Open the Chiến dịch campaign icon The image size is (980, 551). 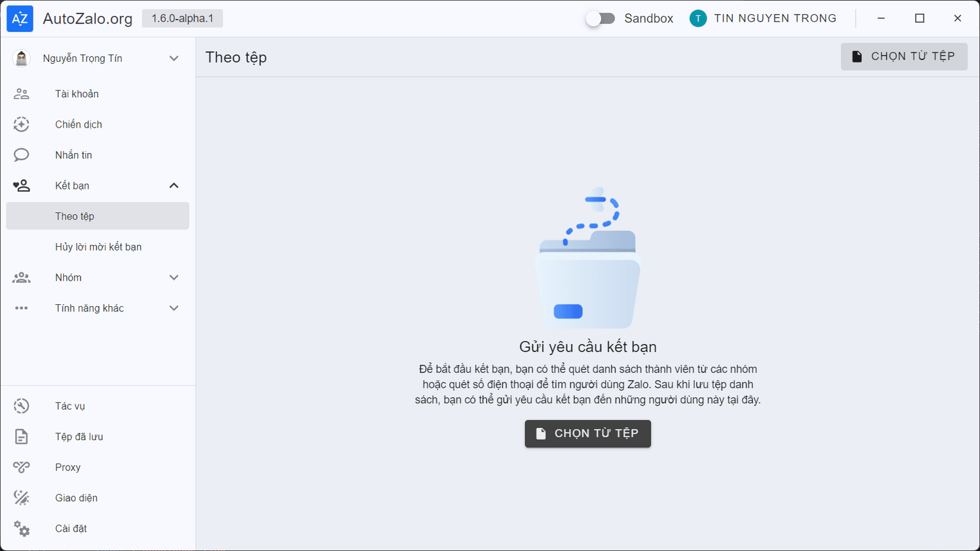[21, 124]
